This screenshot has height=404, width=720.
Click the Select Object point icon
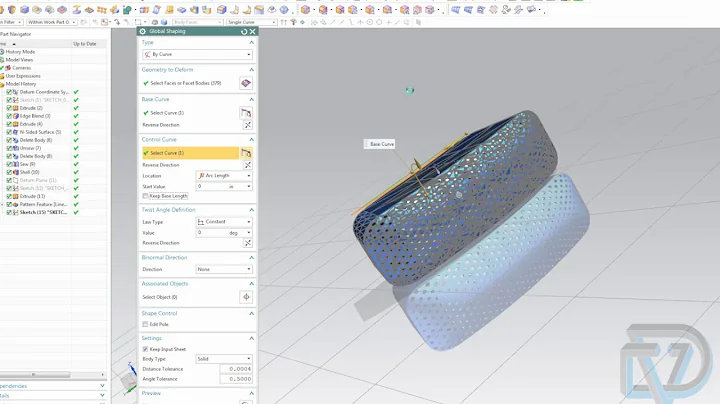pos(246,297)
